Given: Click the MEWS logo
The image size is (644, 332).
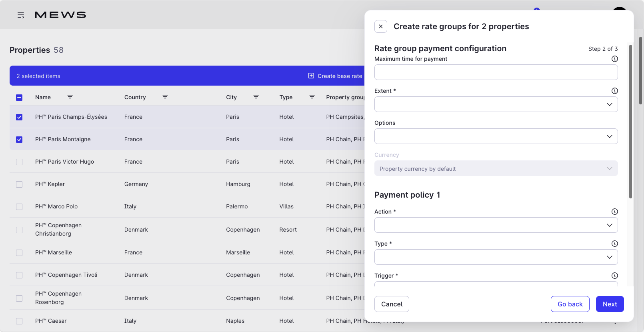Looking at the screenshot, I should point(60,15).
